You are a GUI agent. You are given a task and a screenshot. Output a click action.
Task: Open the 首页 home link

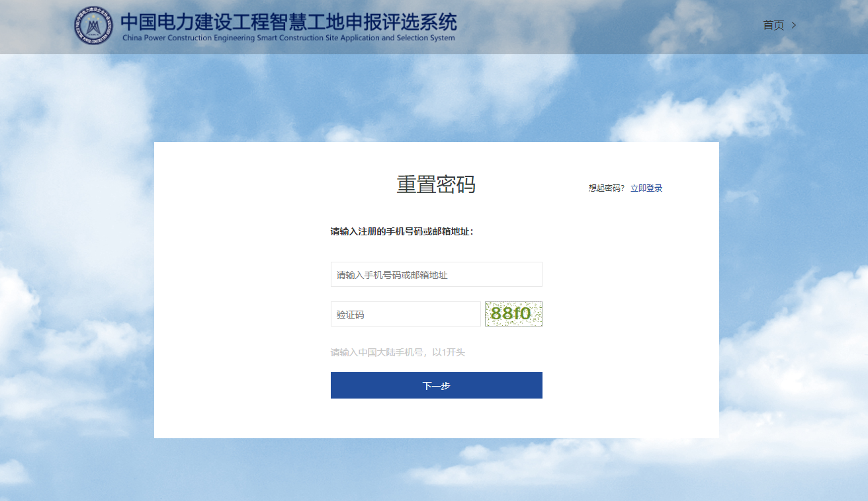[x=773, y=25]
